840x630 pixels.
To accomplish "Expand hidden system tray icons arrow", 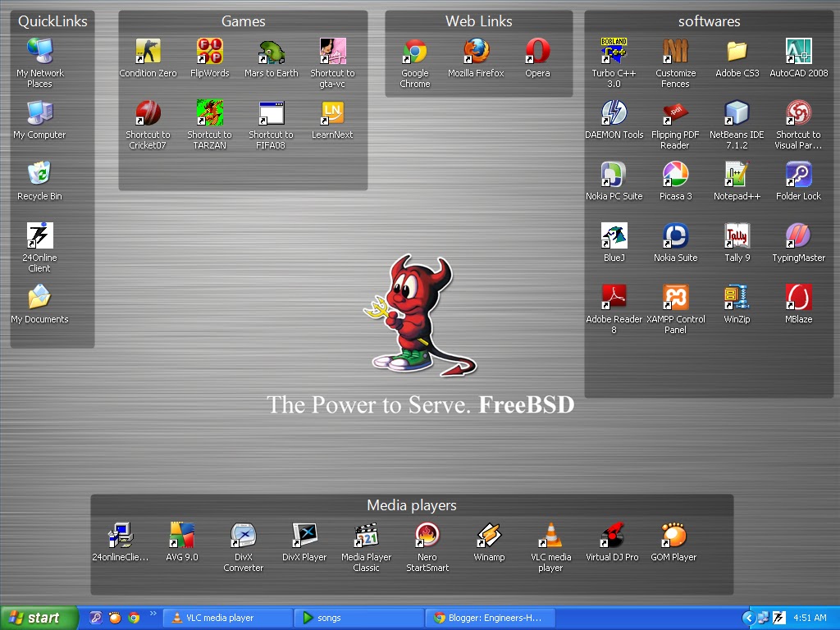I will tap(748, 619).
